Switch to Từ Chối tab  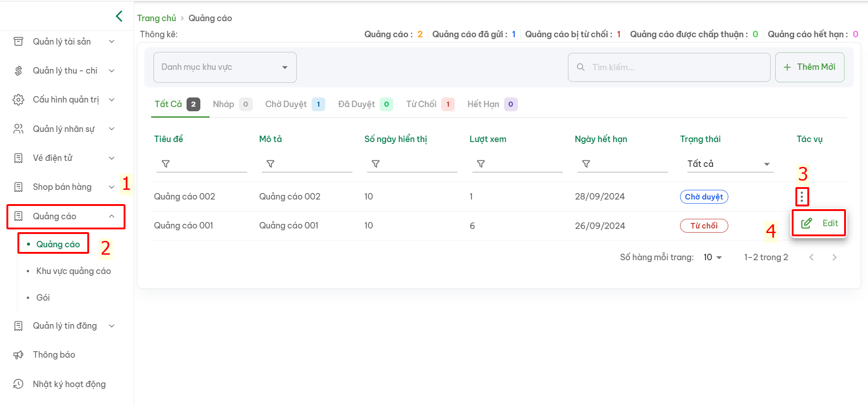[x=430, y=104]
